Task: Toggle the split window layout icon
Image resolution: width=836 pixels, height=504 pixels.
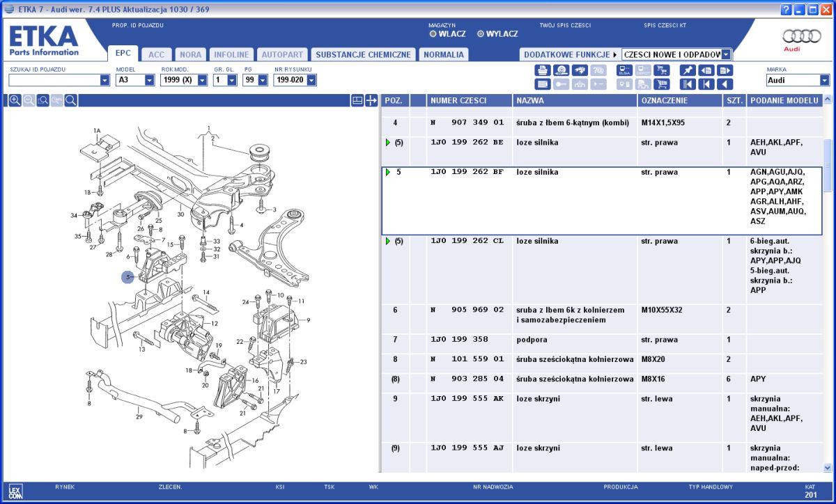Action: 357,100
